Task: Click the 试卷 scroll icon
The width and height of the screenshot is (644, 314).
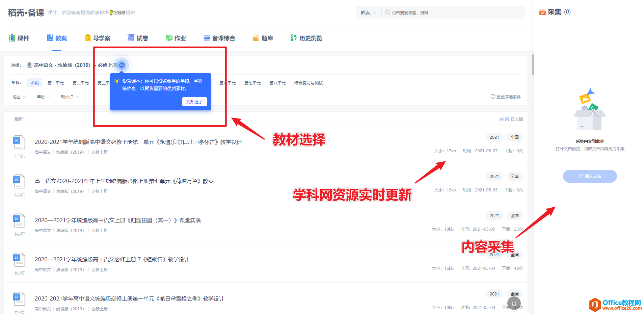Action: pyautogui.click(x=131, y=38)
